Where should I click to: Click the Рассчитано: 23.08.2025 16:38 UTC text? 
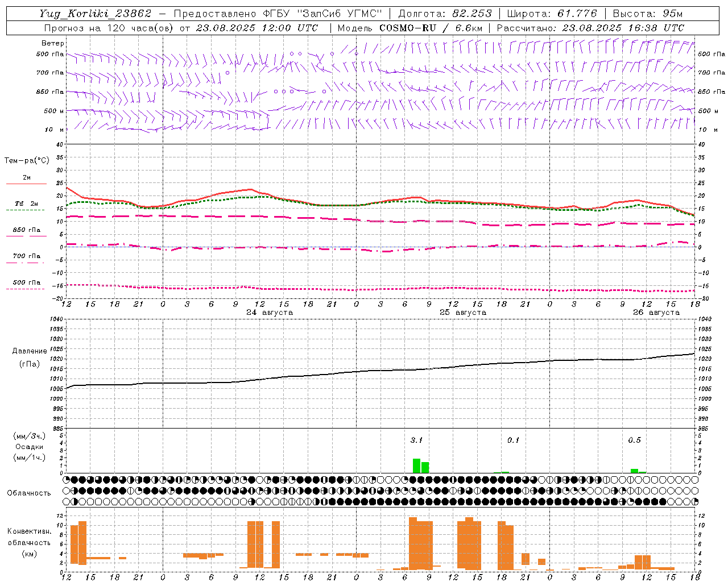tap(590, 28)
